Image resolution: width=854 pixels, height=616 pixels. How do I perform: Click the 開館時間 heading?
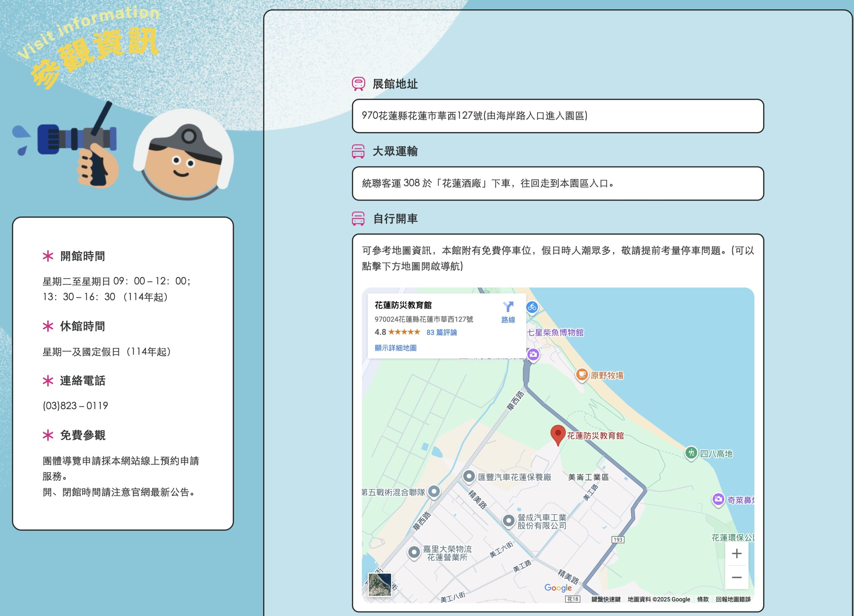click(82, 256)
